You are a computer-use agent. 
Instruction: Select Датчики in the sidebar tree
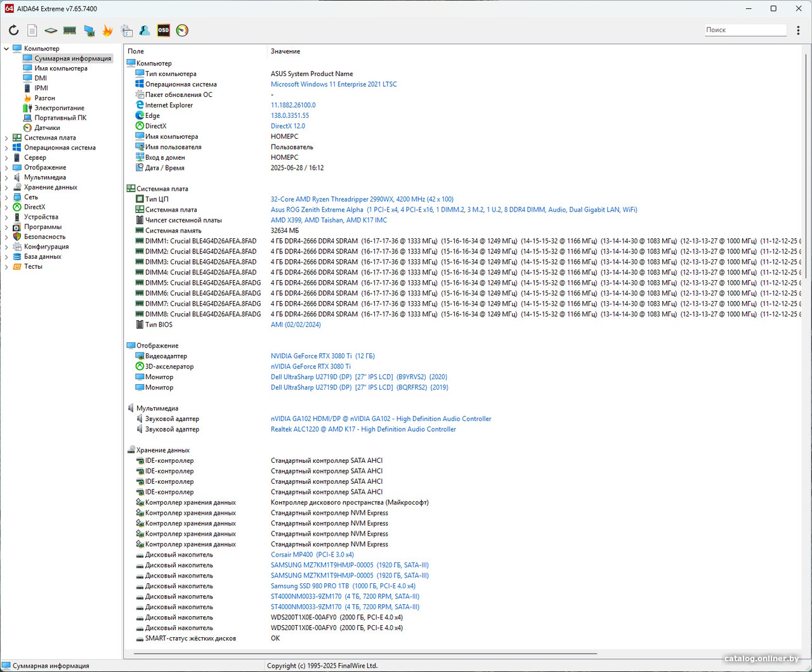tap(47, 128)
